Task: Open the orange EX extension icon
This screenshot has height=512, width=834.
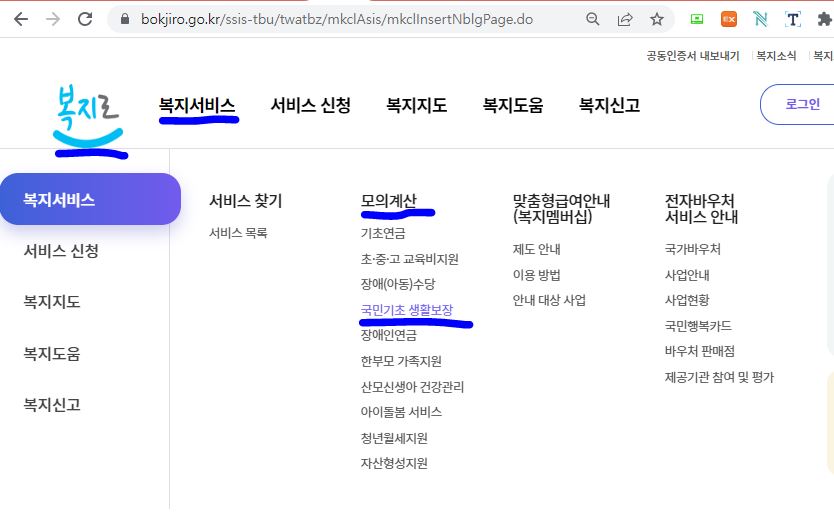Action: pos(729,19)
